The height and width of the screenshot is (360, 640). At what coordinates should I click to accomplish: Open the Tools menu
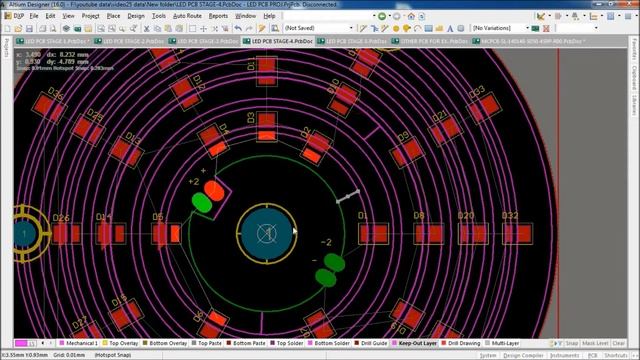(x=159, y=16)
